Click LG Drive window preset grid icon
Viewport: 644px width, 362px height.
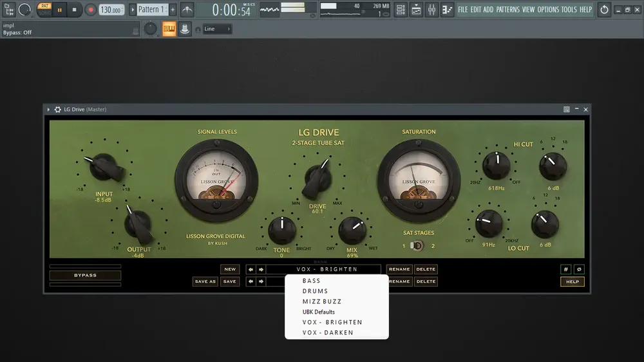tap(566, 110)
